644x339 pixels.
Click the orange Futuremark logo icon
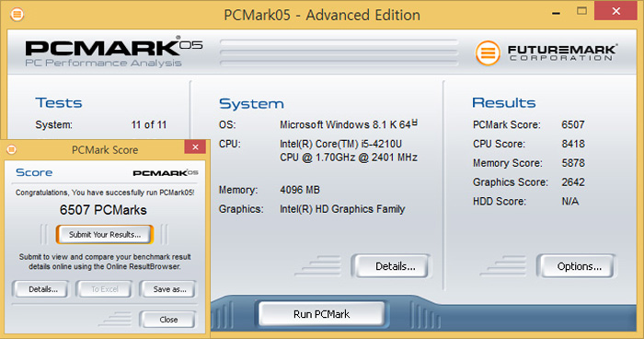488,53
